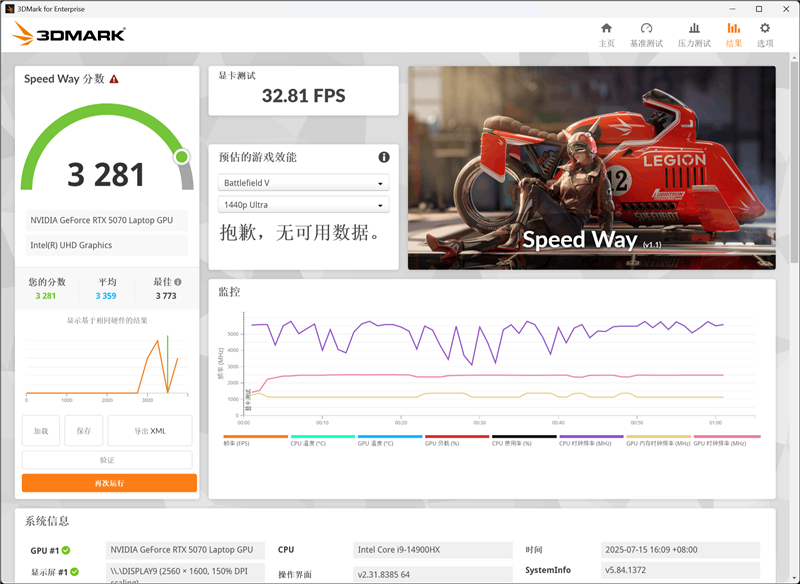Click the green dot on the score gauge arc
Screen dimensions: 800x584
[x=180, y=156]
